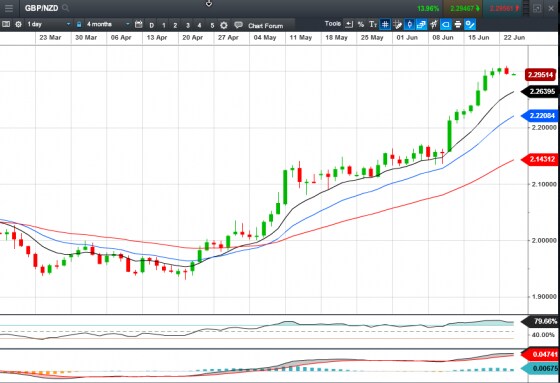This screenshot has width=560, height=383.
Task: Select the text annotation Tt tool
Action: 373,24
